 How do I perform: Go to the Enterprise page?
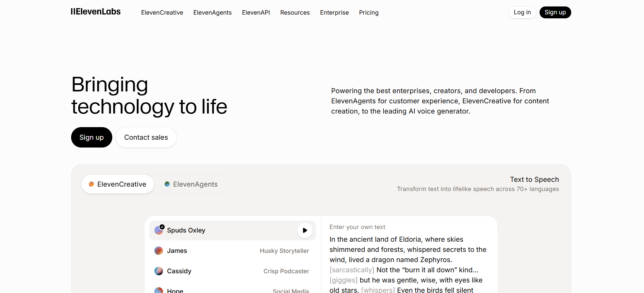334,13
